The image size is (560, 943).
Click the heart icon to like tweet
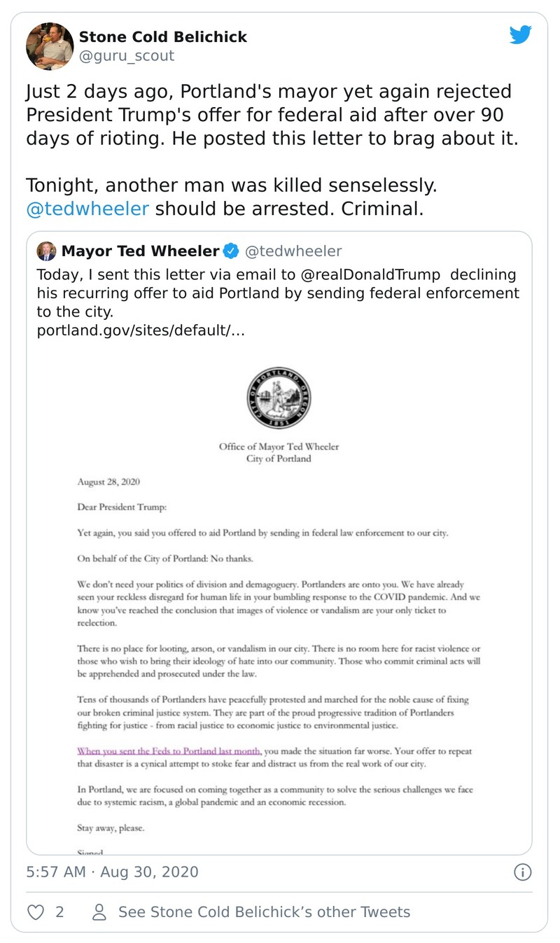(x=35, y=911)
